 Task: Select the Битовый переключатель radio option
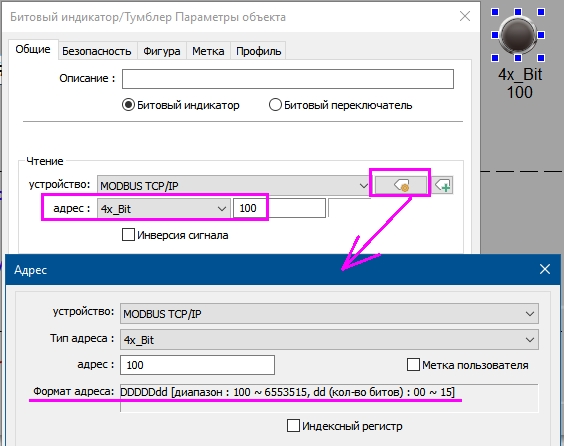[275, 105]
